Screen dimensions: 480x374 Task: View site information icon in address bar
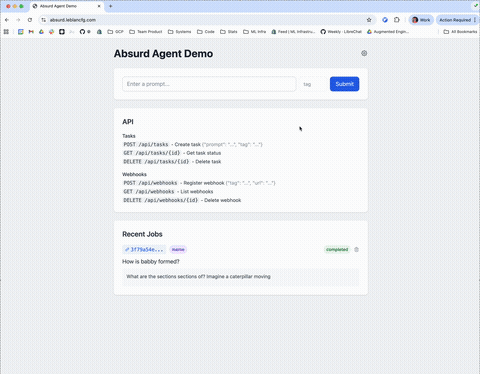click(x=44, y=20)
